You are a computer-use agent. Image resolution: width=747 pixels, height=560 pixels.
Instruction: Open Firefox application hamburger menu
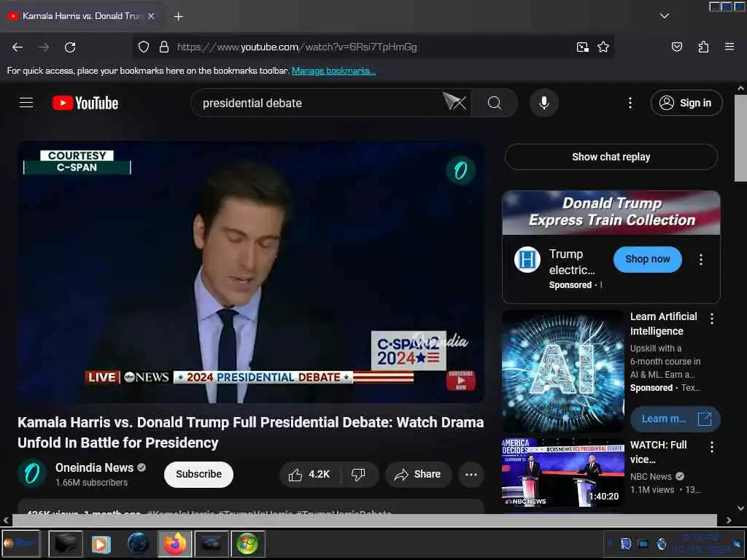(729, 47)
